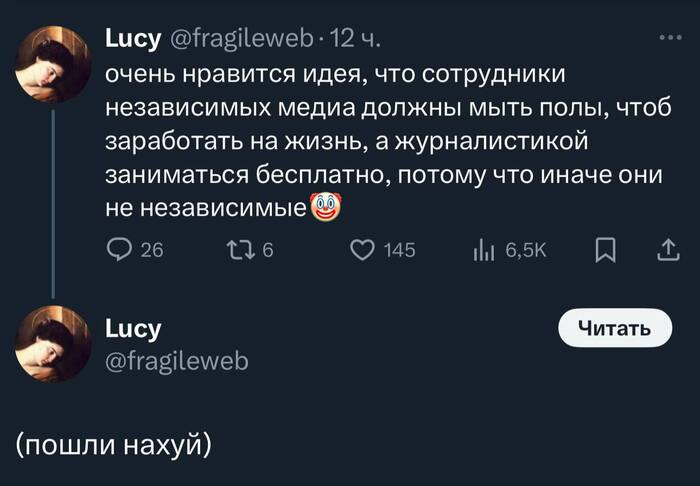700x486 pixels.
Task: Click the 12 ч. timestamp
Action: (353, 40)
